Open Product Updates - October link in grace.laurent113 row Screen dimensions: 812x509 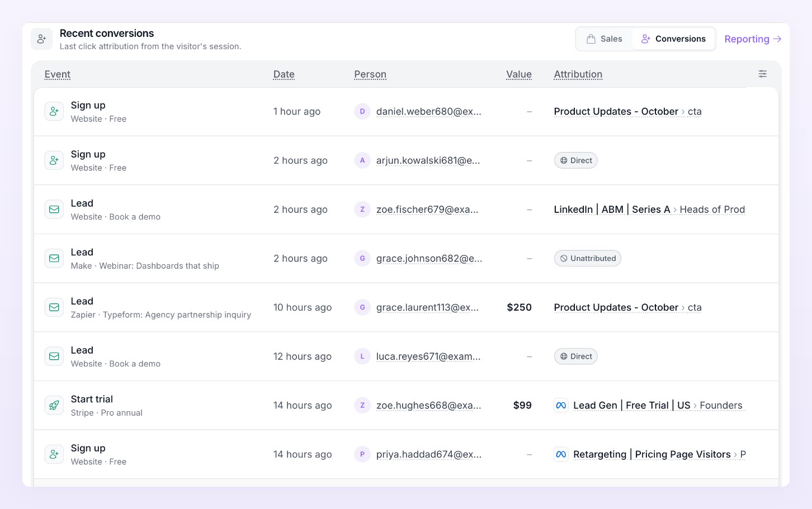pyautogui.click(x=627, y=307)
